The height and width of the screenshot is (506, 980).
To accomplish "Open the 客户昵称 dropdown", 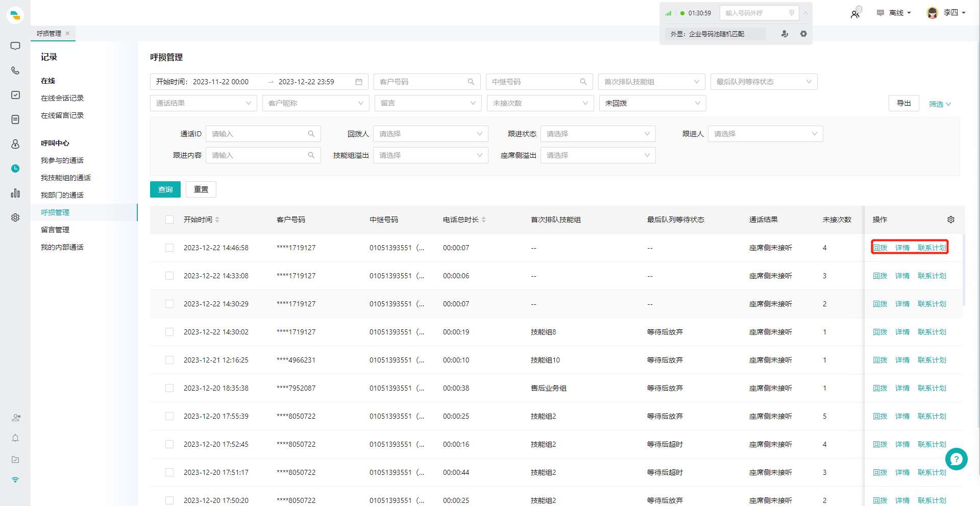I will [x=316, y=103].
